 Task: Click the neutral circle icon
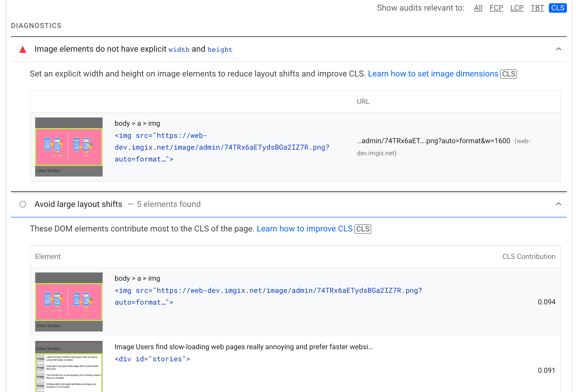tap(22, 204)
